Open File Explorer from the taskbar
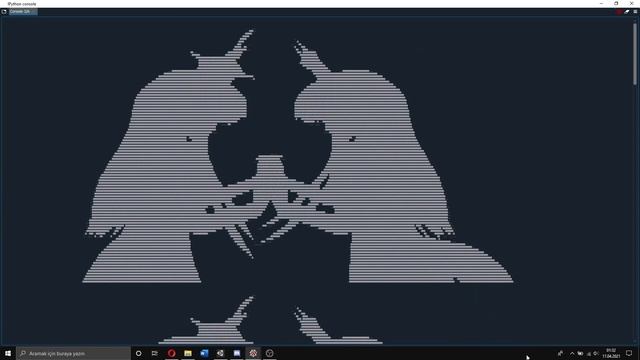This screenshot has height=360, width=640. pyautogui.click(x=188, y=353)
